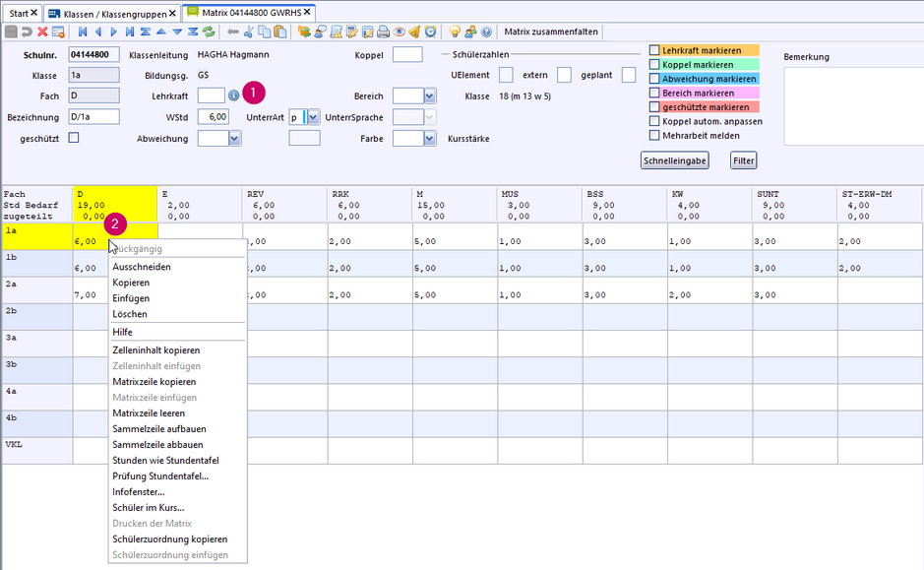Screen dimensions: 924x570
Task: Click the paste clipboard icon in toolbar
Action: [280, 32]
